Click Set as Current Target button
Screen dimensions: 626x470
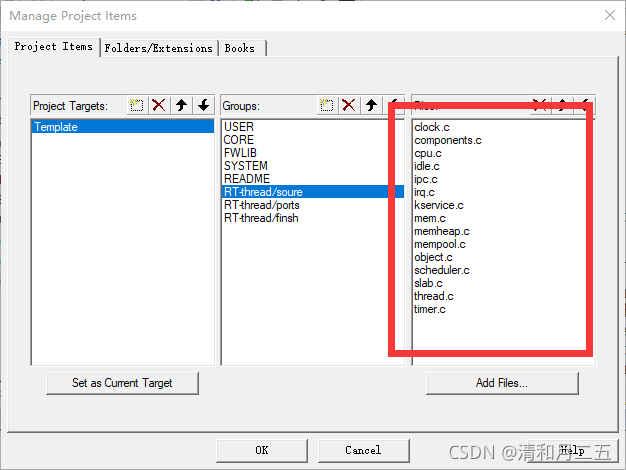122,383
